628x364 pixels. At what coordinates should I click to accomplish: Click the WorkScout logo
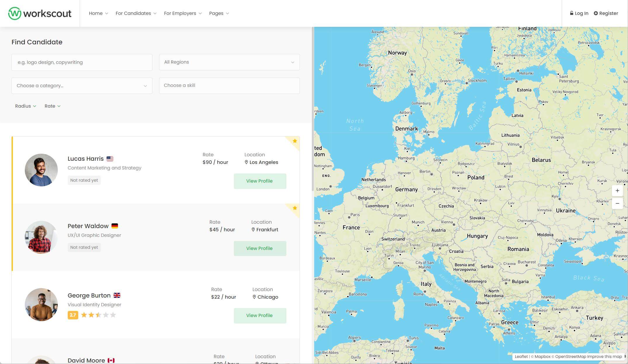click(x=40, y=13)
